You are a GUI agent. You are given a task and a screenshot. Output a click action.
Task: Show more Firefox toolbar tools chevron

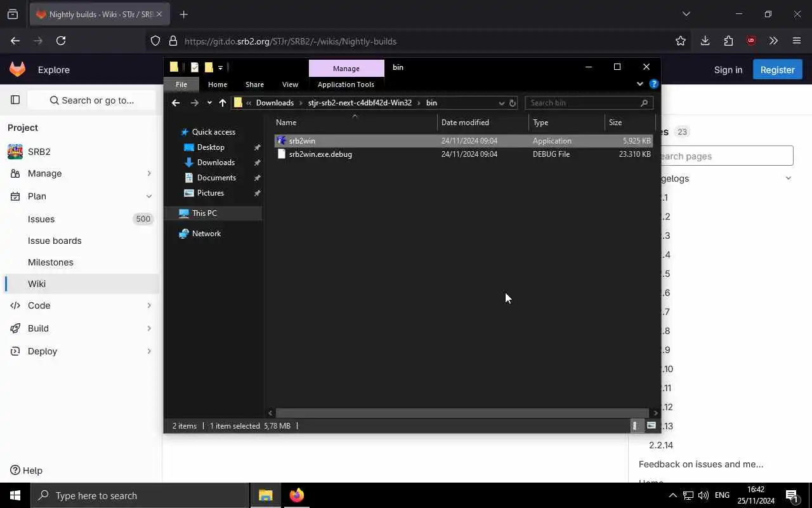(773, 41)
